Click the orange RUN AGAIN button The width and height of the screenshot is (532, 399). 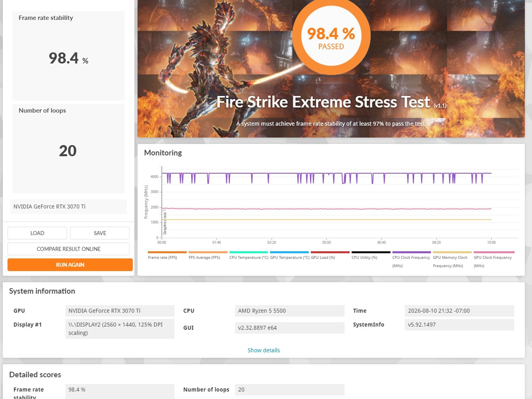click(x=70, y=265)
